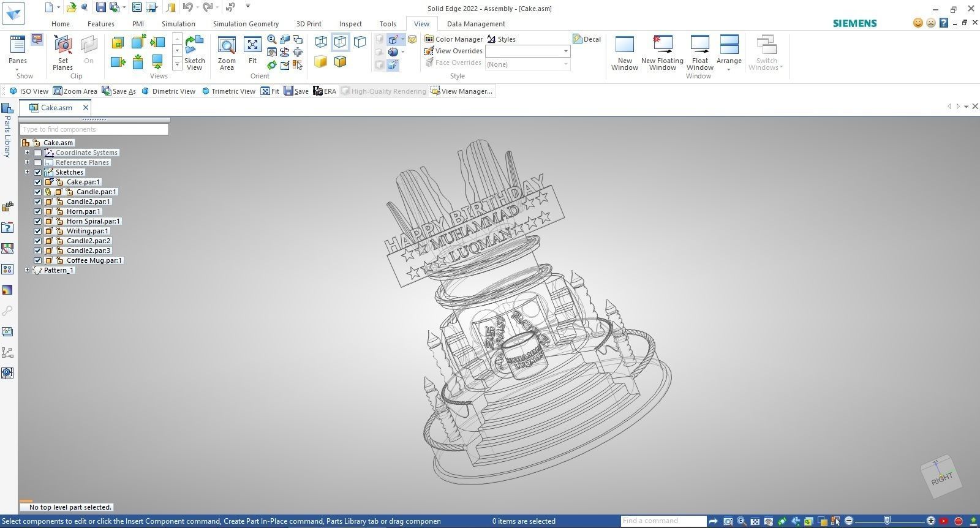Check the Reference Planes checkbox
The image size is (980, 528).
38,162
